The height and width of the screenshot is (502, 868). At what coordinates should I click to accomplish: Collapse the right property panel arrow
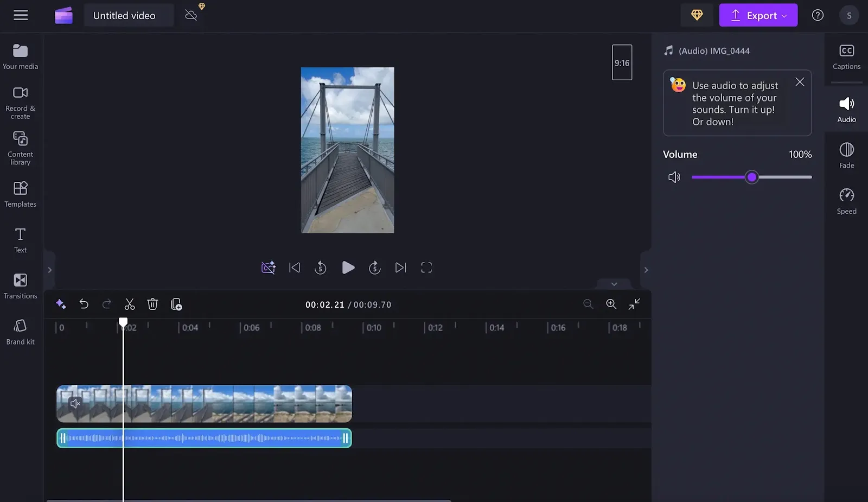[646, 270]
